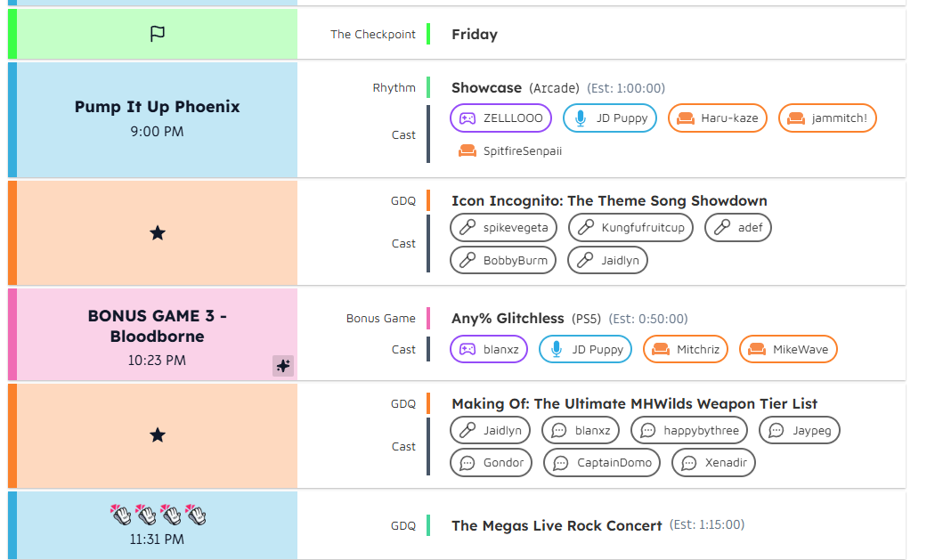
Task: Click the flag icon in the Checkpoint row
Action: click(x=157, y=34)
